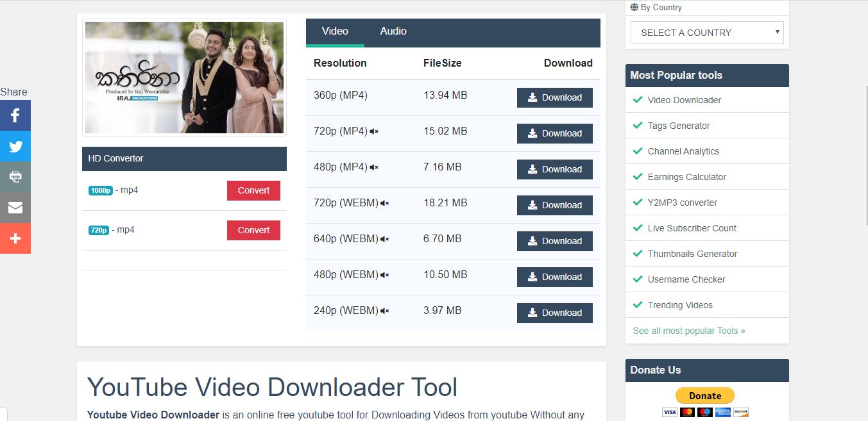868x421 pixels.
Task: Switch to the Audio tab
Action: (x=393, y=31)
